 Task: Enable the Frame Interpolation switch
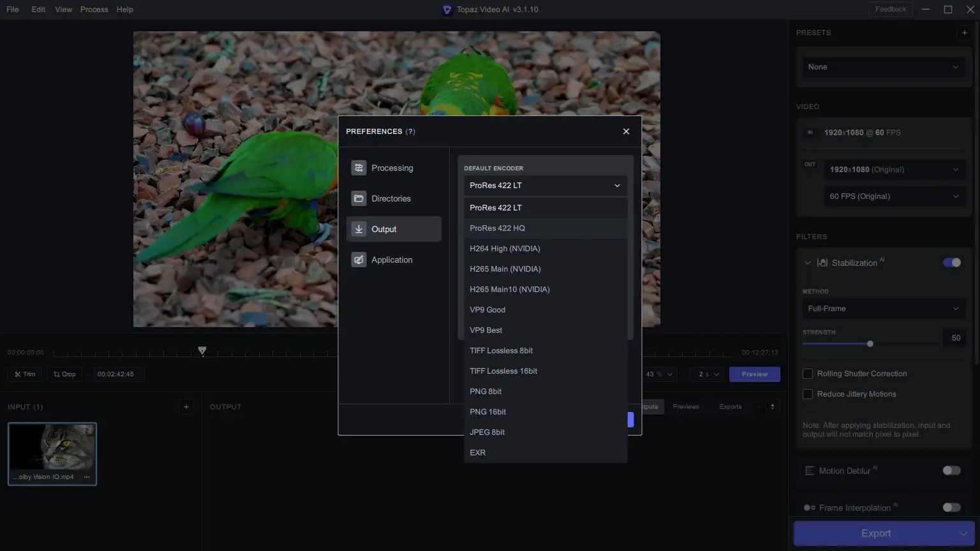pos(952,508)
